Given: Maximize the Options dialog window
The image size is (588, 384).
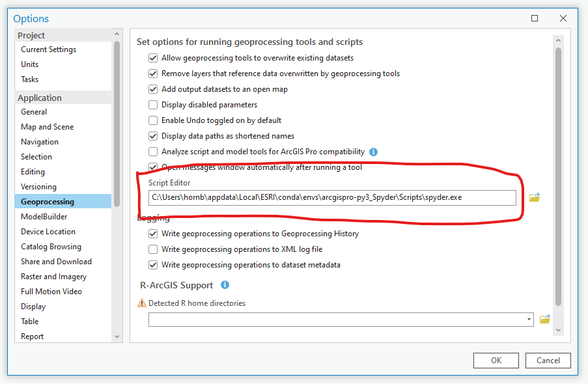Looking at the screenshot, I should click(x=535, y=18).
